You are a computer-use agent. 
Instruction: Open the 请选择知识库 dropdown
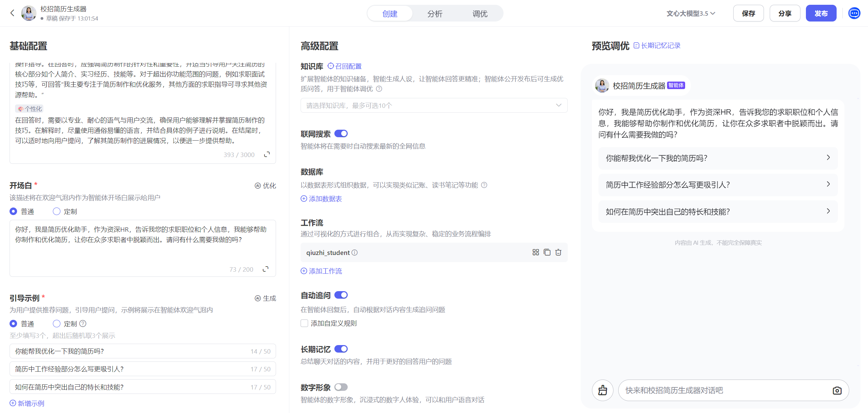434,105
